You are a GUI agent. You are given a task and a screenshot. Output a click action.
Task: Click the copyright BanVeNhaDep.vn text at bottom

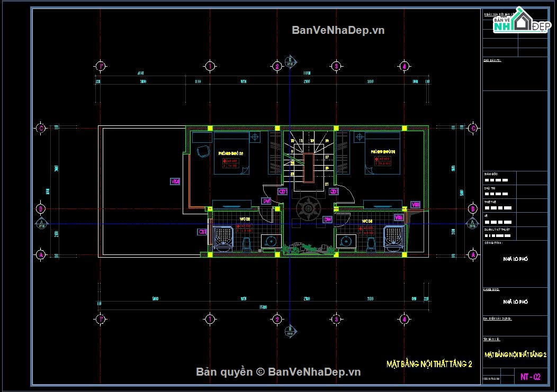coord(278,372)
